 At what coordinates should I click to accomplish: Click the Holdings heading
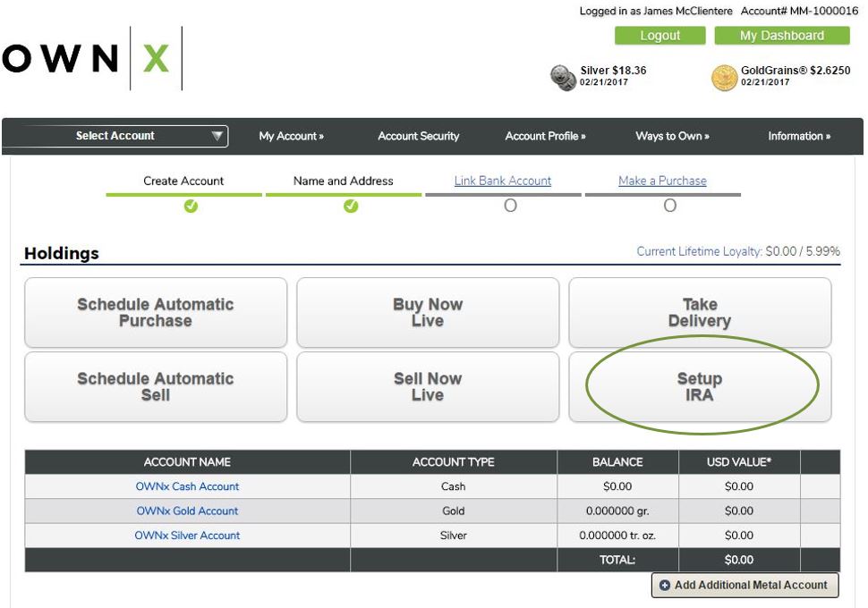pos(62,253)
